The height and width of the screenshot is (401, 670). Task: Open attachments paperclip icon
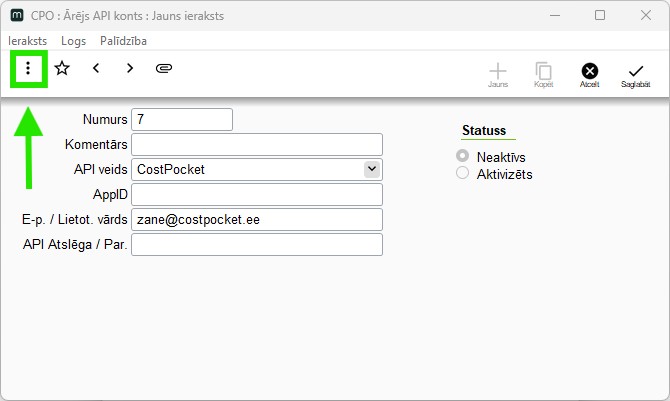point(164,68)
